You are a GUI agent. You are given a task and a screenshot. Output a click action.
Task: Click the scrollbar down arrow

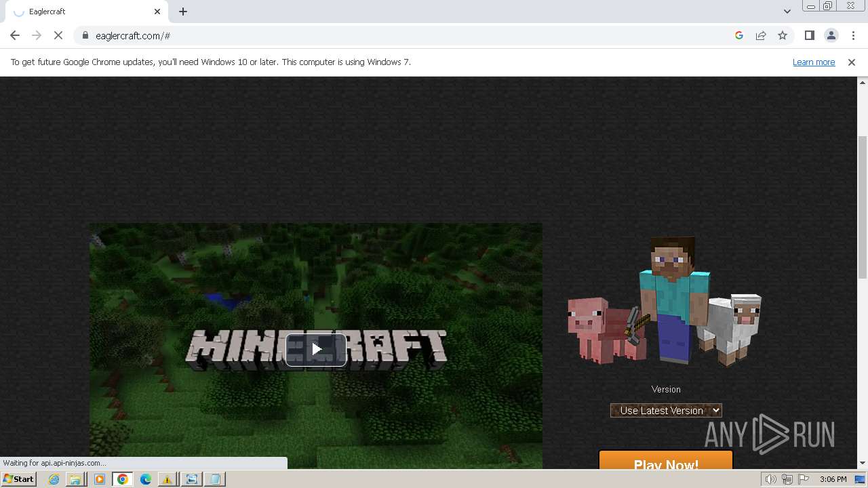pos(863,464)
